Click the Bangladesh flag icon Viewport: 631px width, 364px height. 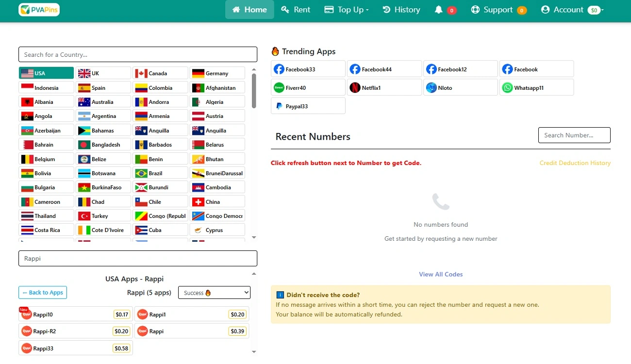[84, 145]
